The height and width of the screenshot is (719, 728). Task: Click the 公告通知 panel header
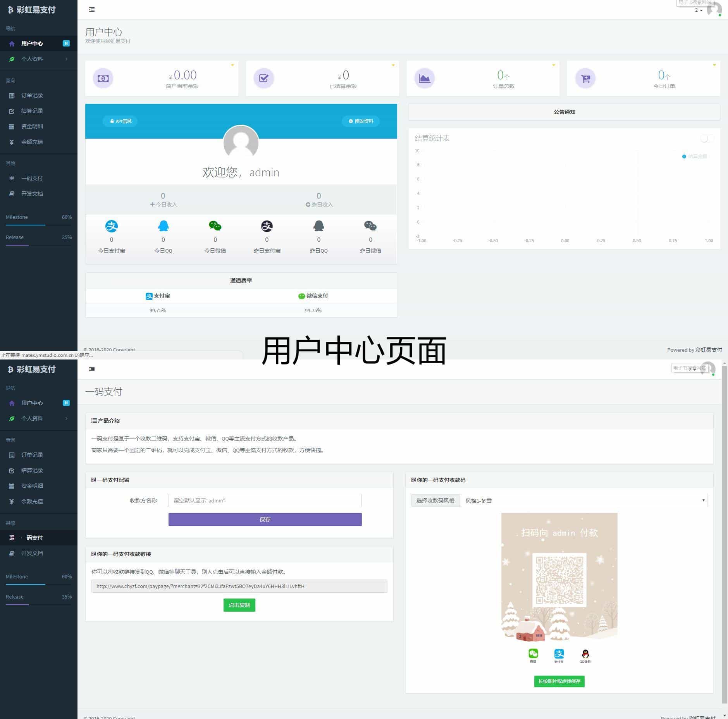pyautogui.click(x=565, y=112)
